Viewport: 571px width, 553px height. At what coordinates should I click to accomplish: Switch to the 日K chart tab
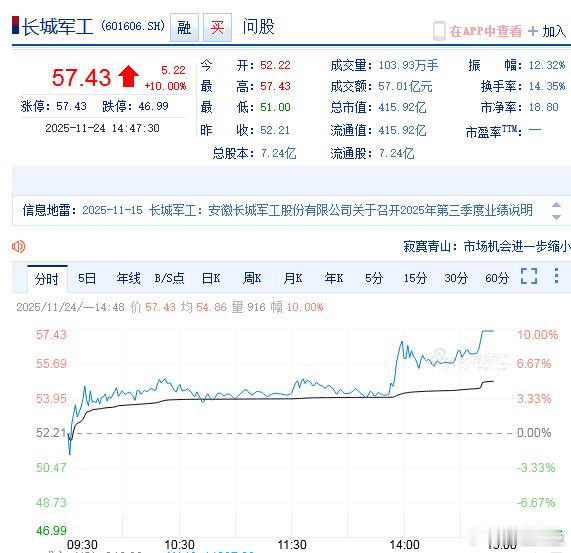click(x=211, y=279)
